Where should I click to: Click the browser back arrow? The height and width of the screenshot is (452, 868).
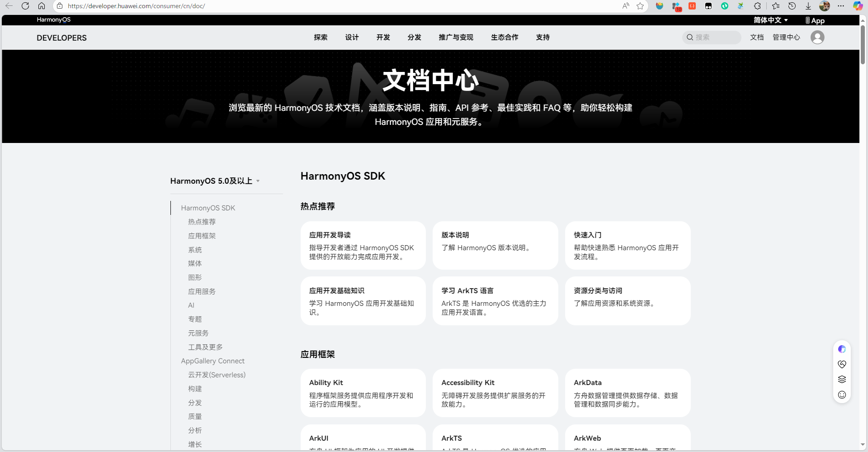click(9, 6)
